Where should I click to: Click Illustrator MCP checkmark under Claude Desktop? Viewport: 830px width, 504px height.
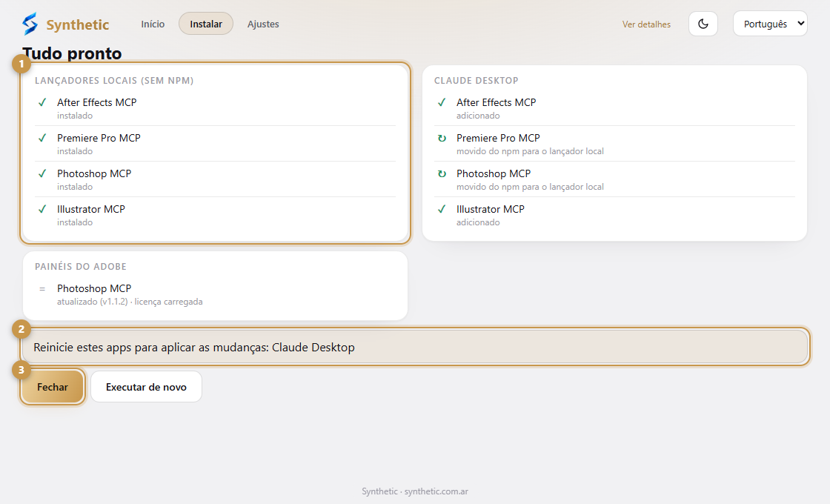[442, 208]
